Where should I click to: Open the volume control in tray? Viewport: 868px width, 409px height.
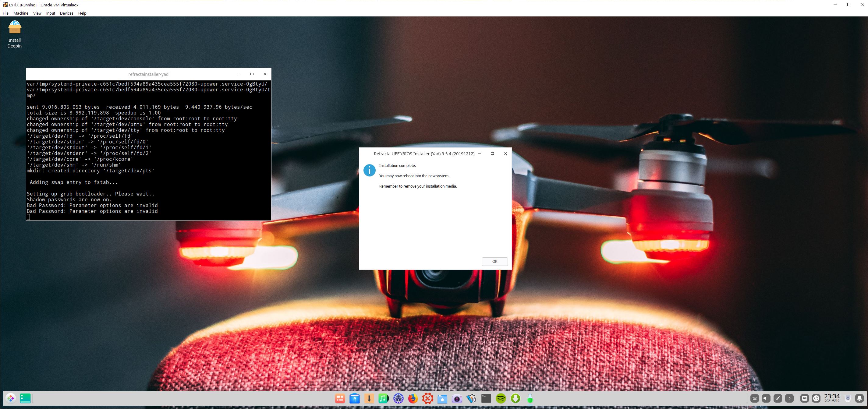766,399
